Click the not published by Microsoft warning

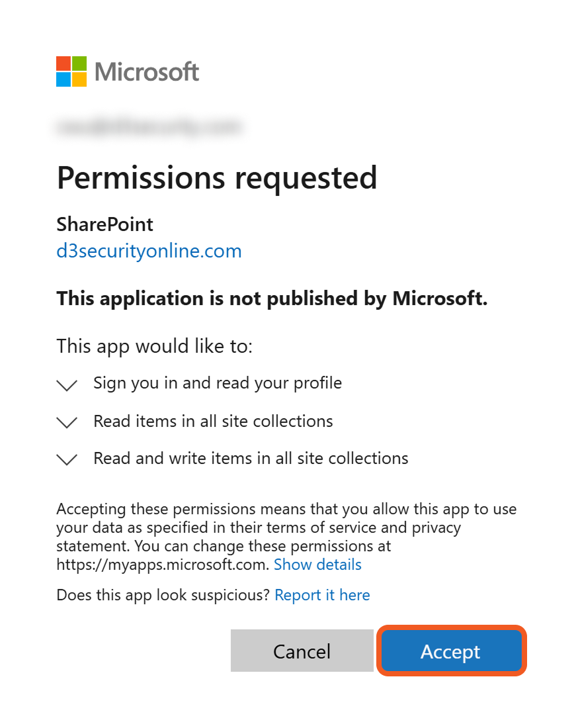[272, 298]
